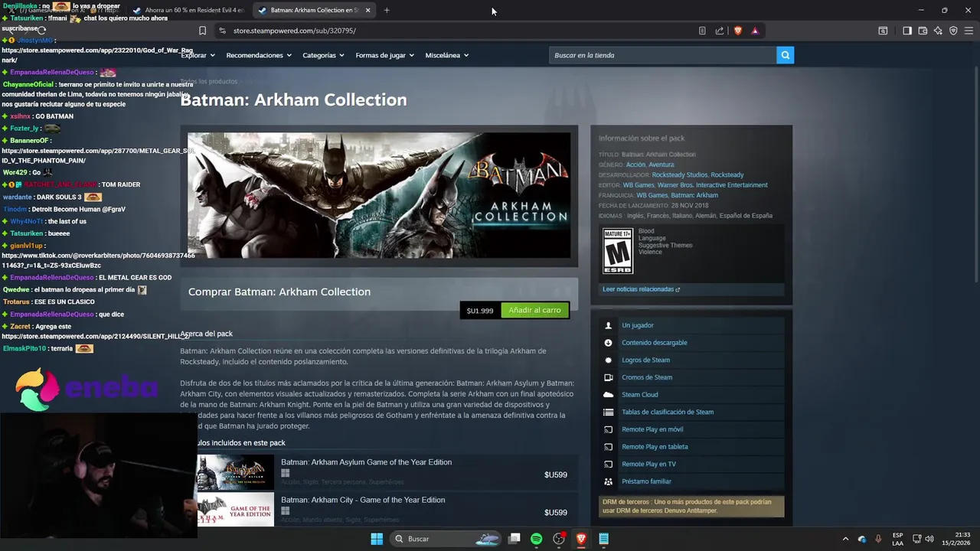Click inside the Buscar en la tienda field
980x551 pixels.
(x=662, y=55)
